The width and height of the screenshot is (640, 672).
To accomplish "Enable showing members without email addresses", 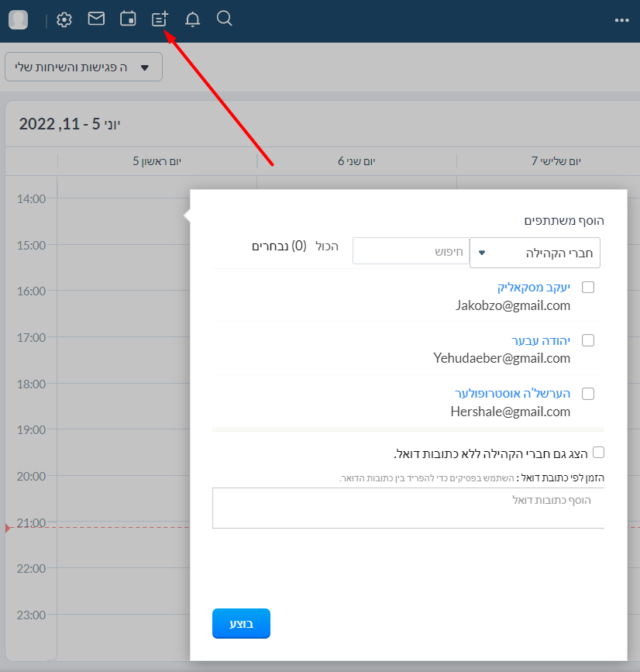I will (x=598, y=452).
